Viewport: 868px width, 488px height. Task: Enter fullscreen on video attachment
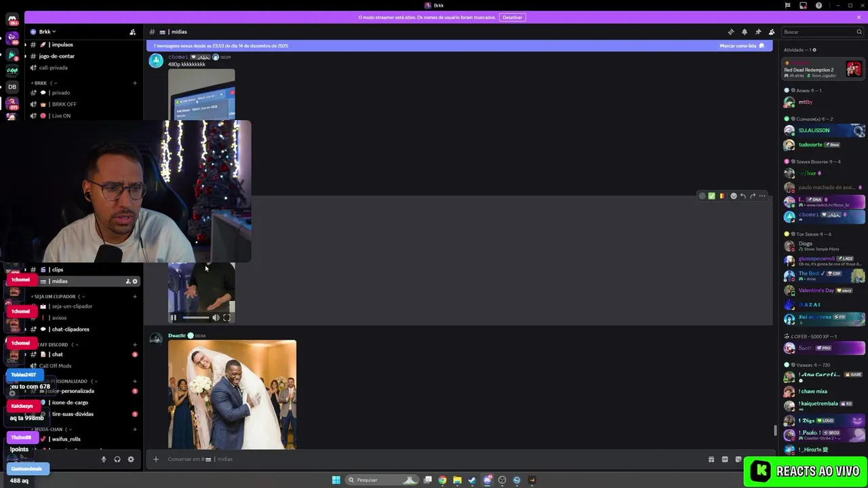226,317
